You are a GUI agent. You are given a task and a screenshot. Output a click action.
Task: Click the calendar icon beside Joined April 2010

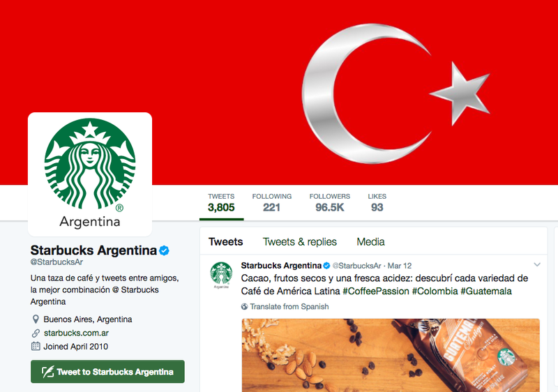click(x=36, y=346)
